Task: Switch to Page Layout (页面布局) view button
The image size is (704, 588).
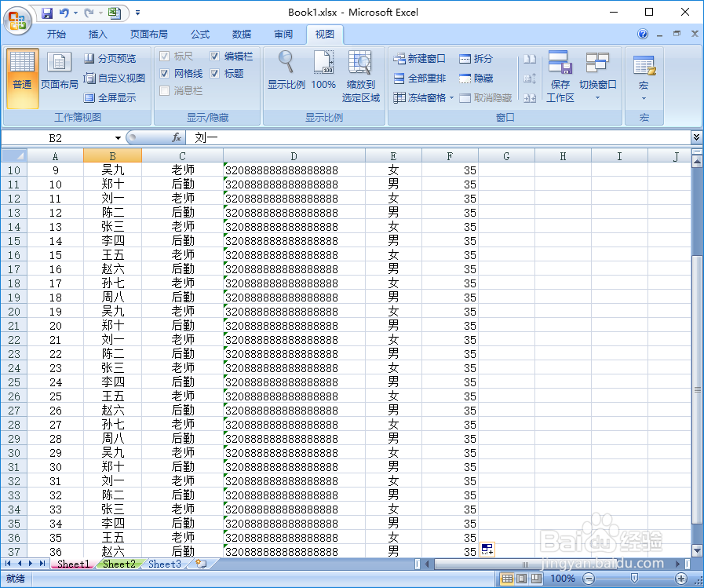Action: coord(60,72)
